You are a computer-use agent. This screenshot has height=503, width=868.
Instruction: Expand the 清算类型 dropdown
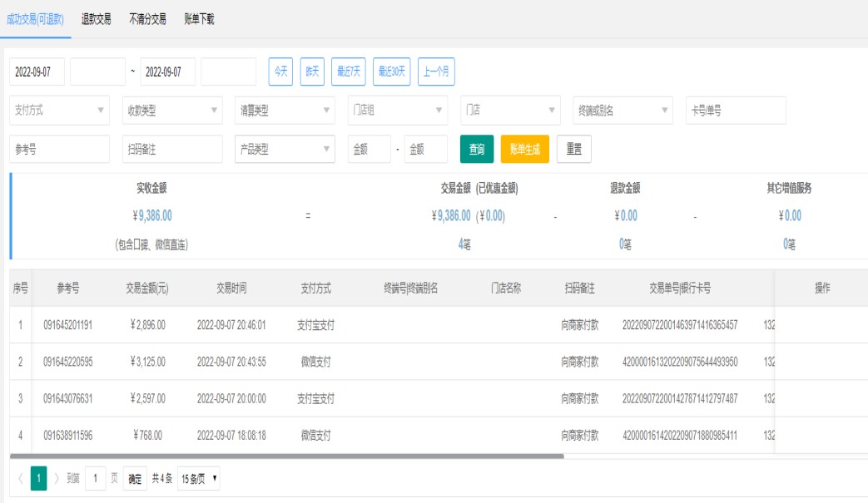[x=285, y=111]
